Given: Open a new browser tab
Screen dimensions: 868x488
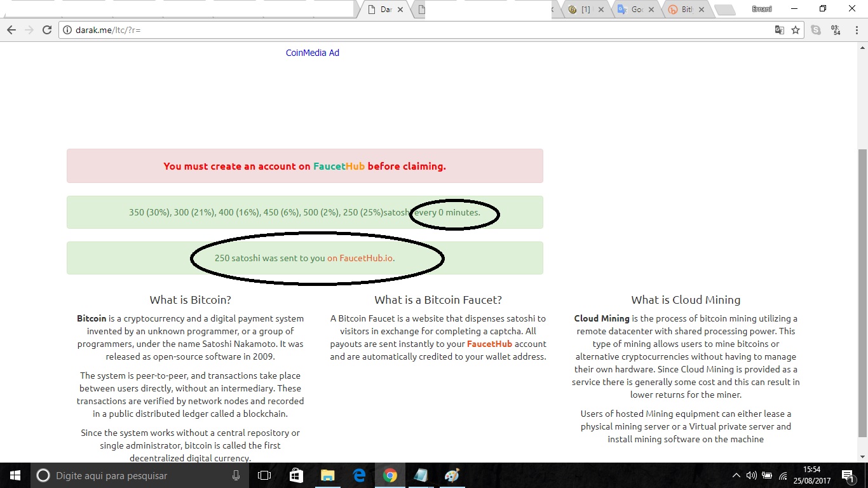Looking at the screenshot, I should click(x=724, y=10).
